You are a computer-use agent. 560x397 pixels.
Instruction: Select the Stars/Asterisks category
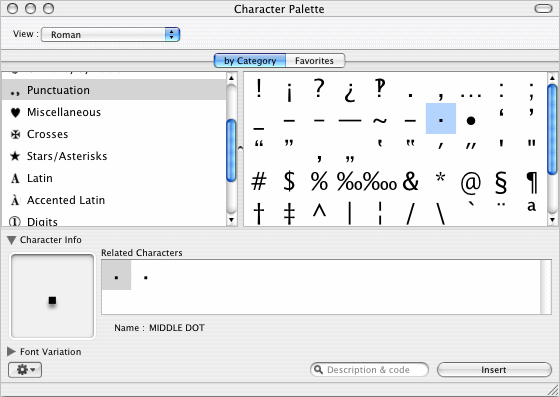coord(114,156)
